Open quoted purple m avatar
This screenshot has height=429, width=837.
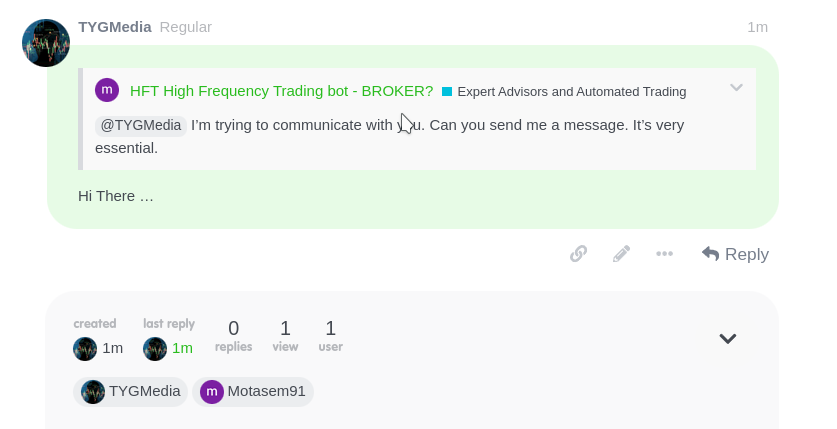tap(107, 90)
